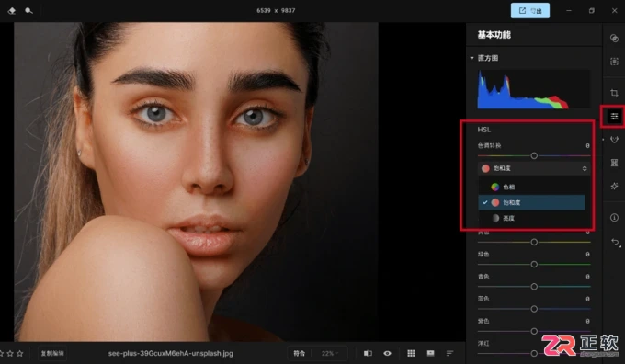Click the yellow color slider handle
Viewport: 625px width, 364px height.
coord(534,242)
